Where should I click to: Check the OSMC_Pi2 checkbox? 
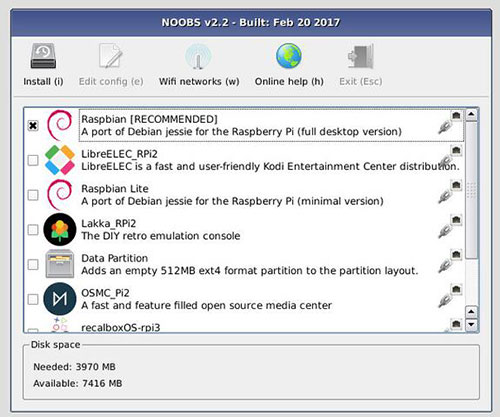(33, 299)
